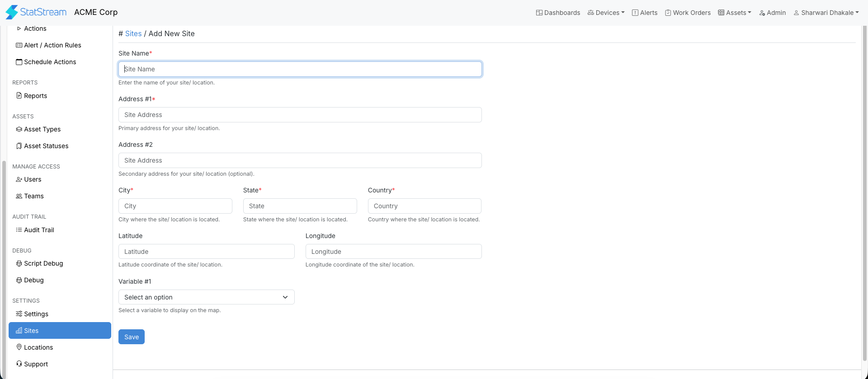Focus the Latitude input field
The width and height of the screenshot is (868, 379).
tap(207, 252)
